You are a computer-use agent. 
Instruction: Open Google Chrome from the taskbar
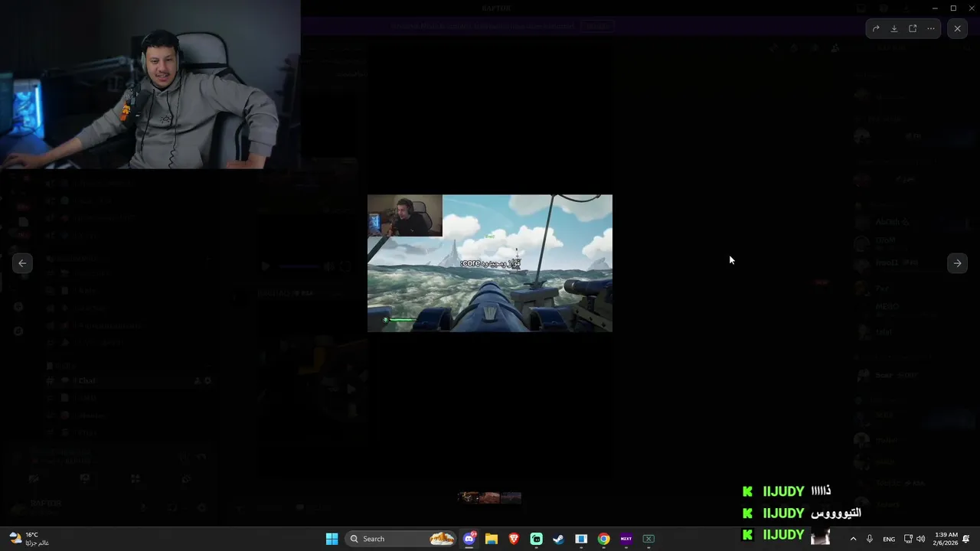(604, 539)
